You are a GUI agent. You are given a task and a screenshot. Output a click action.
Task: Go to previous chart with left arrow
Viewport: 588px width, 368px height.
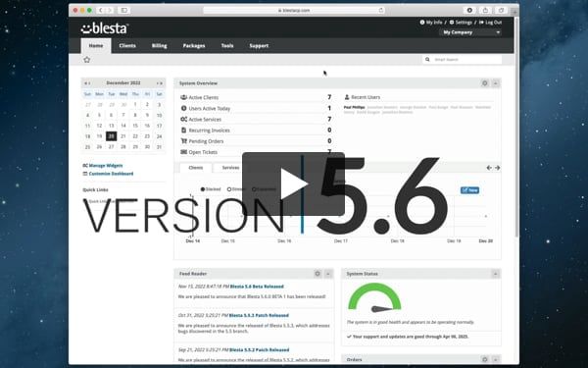[x=489, y=168]
